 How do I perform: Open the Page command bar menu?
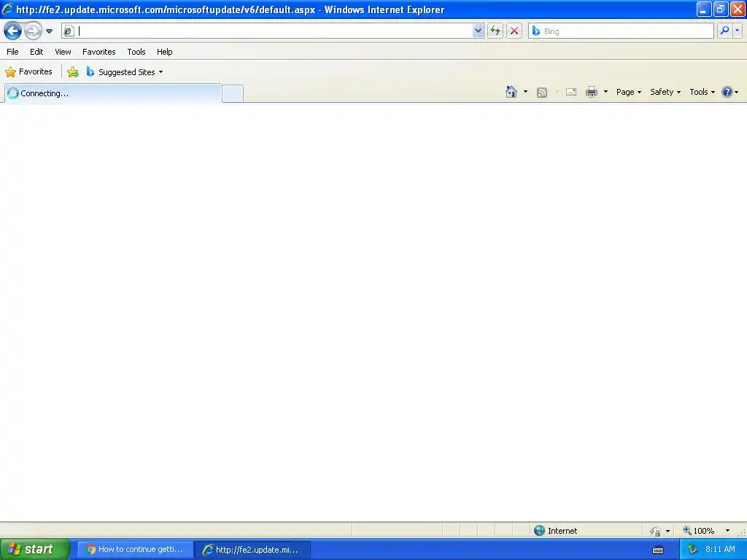628,92
